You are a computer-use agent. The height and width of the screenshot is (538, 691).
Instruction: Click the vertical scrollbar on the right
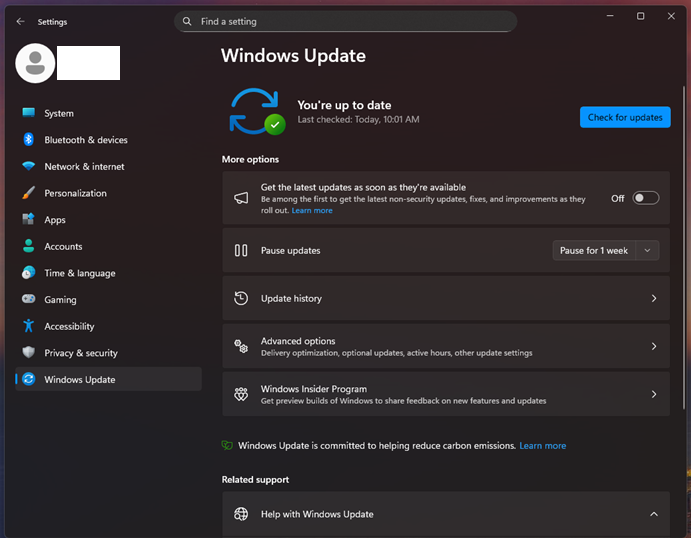tap(684, 248)
